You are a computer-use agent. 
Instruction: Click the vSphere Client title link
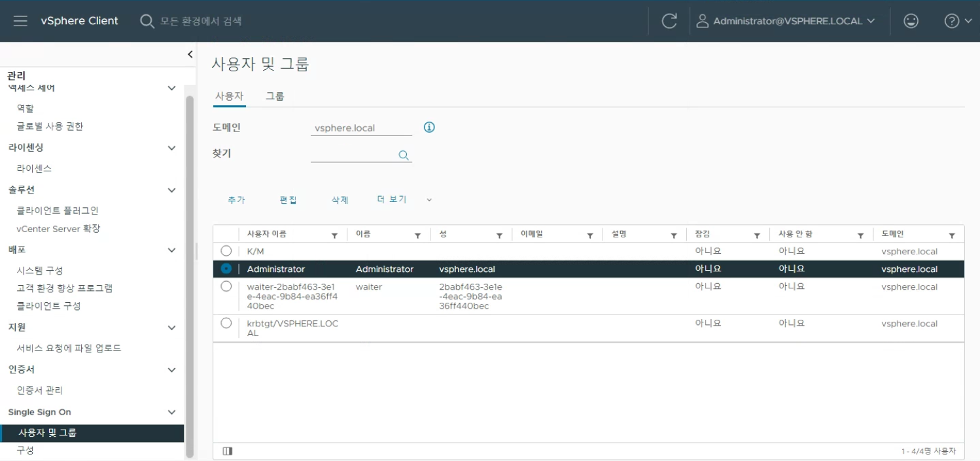tap(80, 21)
